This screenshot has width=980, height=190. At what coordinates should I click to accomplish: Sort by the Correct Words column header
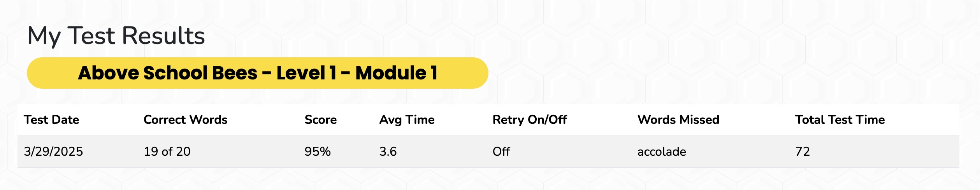point(185,120)
